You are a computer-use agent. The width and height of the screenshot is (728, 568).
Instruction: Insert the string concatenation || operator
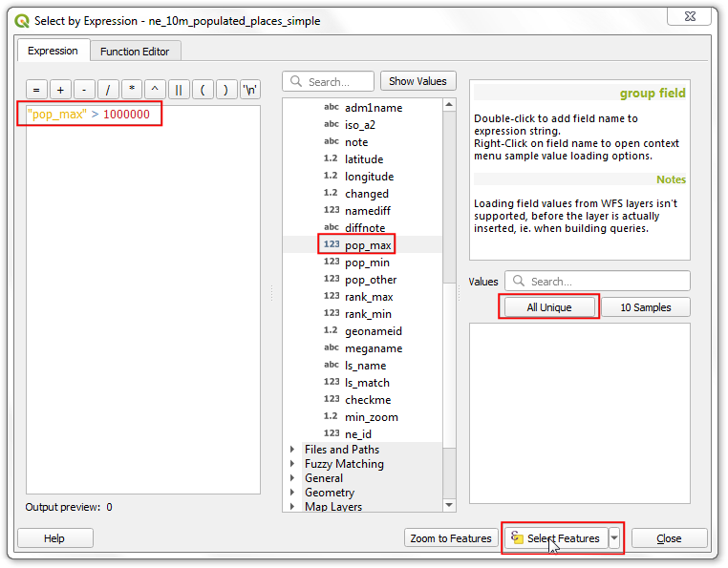pos(179,90)
